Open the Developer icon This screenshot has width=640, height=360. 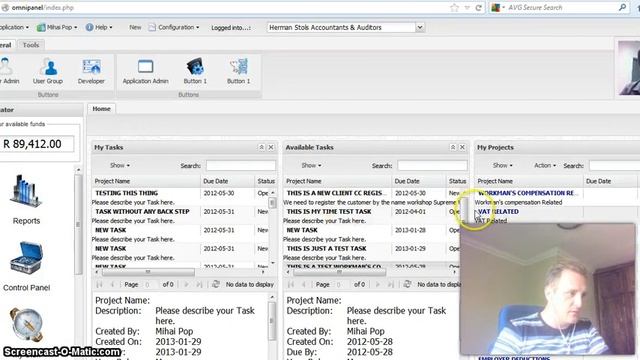[91, 71]
